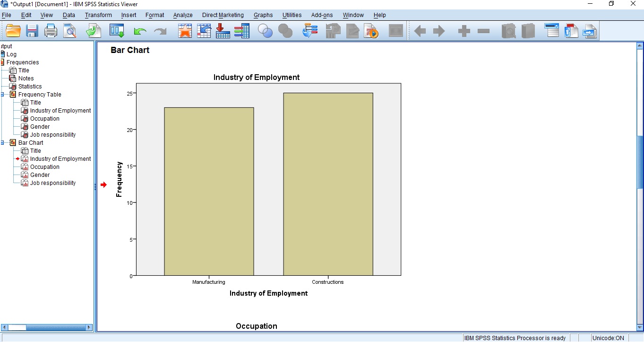644x342 pixels.
Task: Open print preview
Action: 69,31
